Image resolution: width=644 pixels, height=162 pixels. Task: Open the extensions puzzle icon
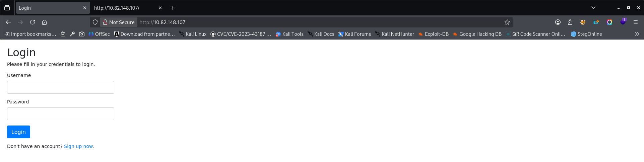pyautogui.click(x=570, y=22)
